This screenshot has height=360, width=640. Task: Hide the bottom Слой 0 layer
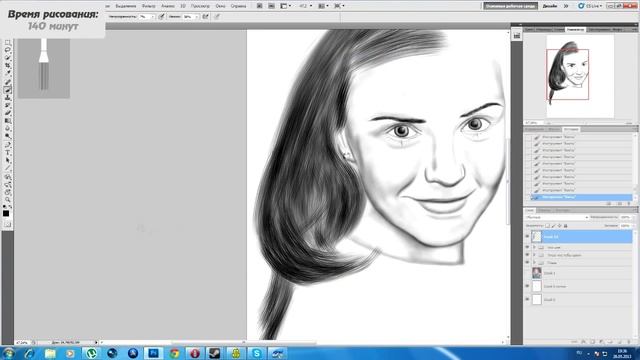tap(527, 299)
